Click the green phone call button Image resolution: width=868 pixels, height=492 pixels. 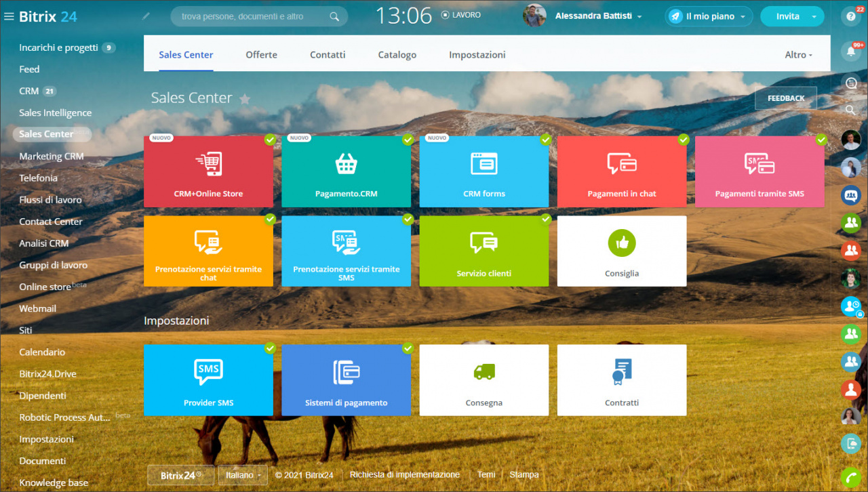tap(850, 477)
